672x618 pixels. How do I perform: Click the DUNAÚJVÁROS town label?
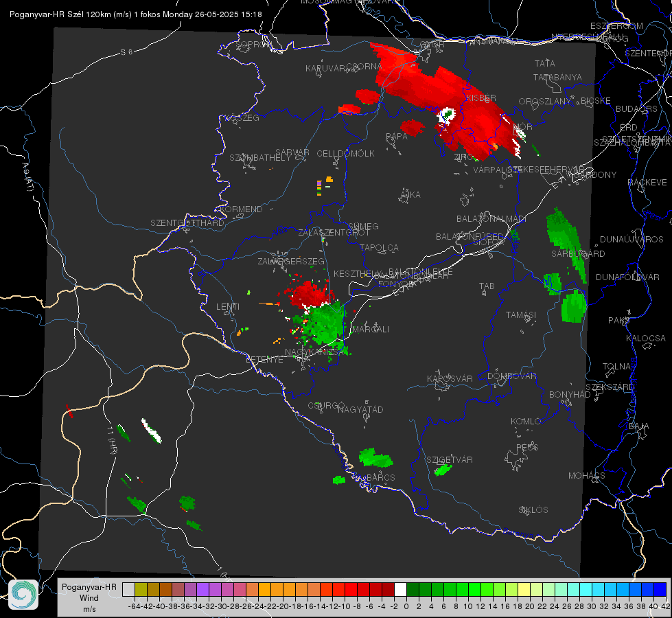[x=632, y=240]
